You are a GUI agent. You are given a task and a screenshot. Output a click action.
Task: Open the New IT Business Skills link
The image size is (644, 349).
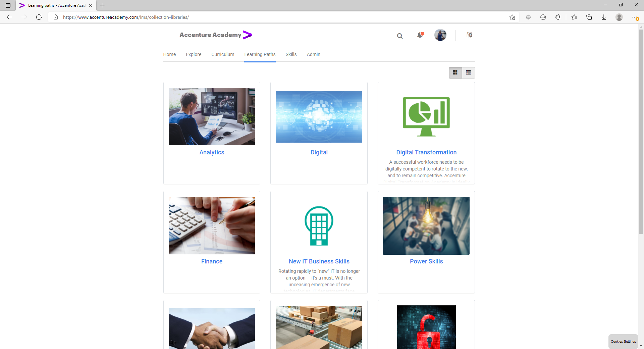(x=319, y=261)
